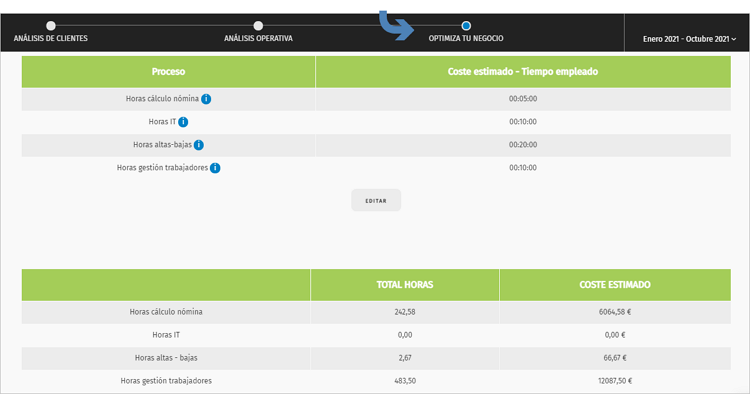750x394 pixels.
Task: Click Horas IT label in first table
Action: (x=162, y=121)
